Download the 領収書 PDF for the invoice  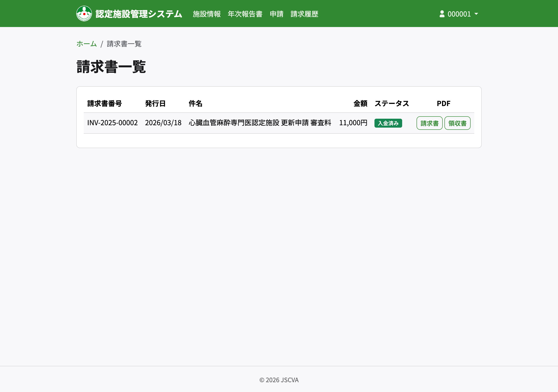[x=457, y=123]
